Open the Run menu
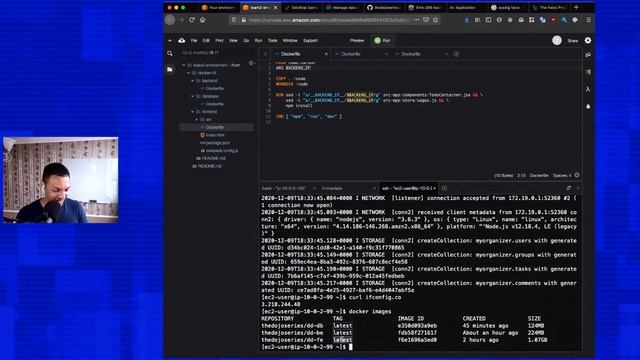 (258, 40)
